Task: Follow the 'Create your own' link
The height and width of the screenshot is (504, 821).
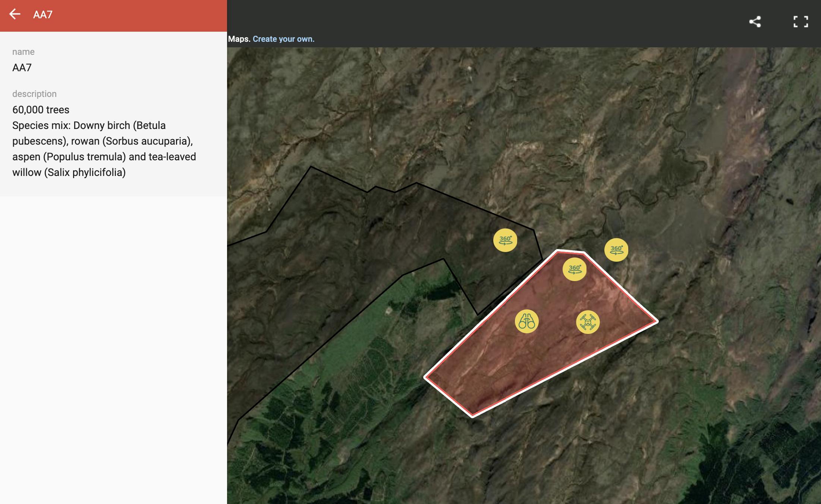Action: (283, 39)
